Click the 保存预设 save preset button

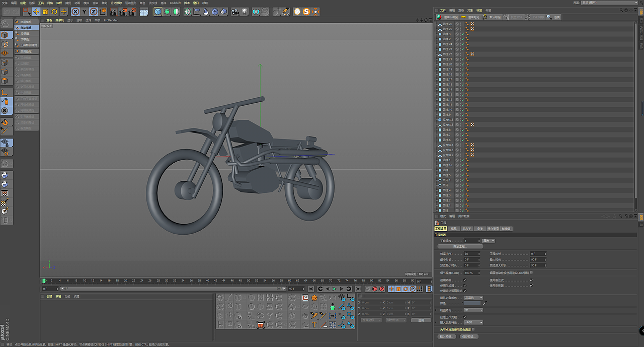click(x=468, y=336)
